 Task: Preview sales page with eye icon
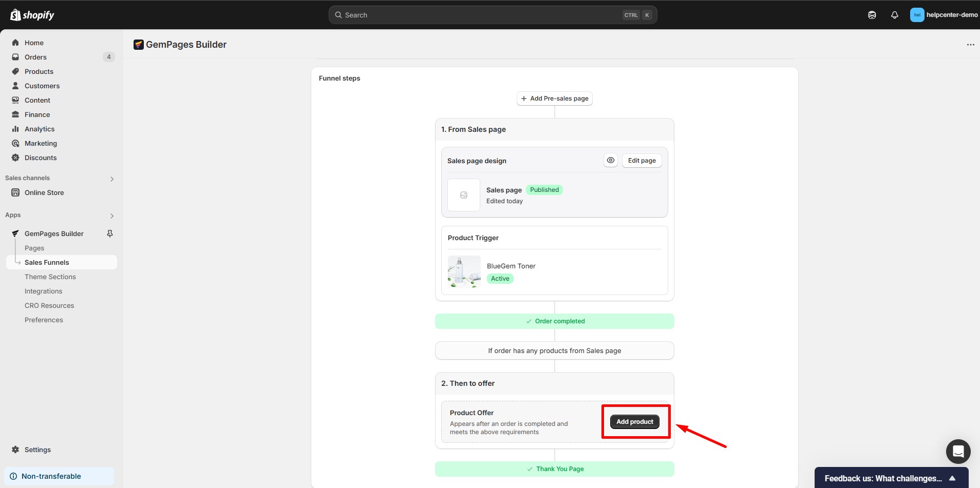click(610, 161)
